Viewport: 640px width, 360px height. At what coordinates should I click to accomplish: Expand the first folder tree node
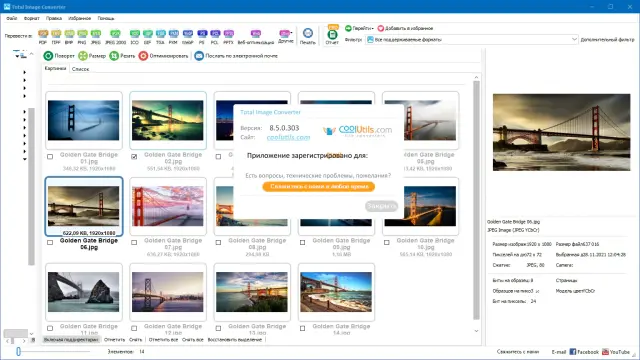(x=24, y=72)
